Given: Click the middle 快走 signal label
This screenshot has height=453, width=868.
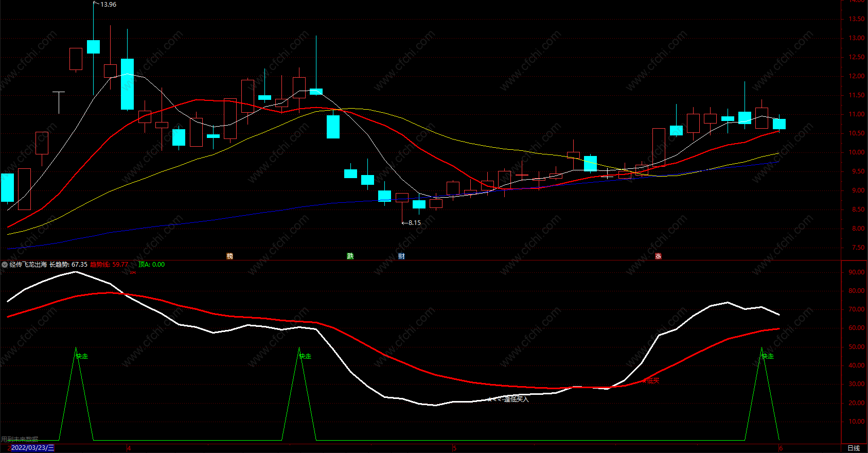Looking at the screenshot, I should click(x=305, y=356).
